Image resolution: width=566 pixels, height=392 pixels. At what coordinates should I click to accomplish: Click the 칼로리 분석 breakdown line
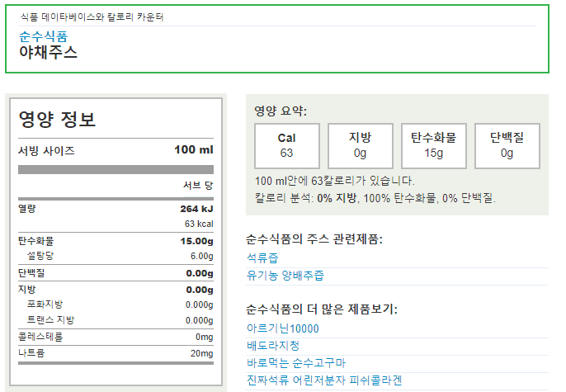click(375, 198)
